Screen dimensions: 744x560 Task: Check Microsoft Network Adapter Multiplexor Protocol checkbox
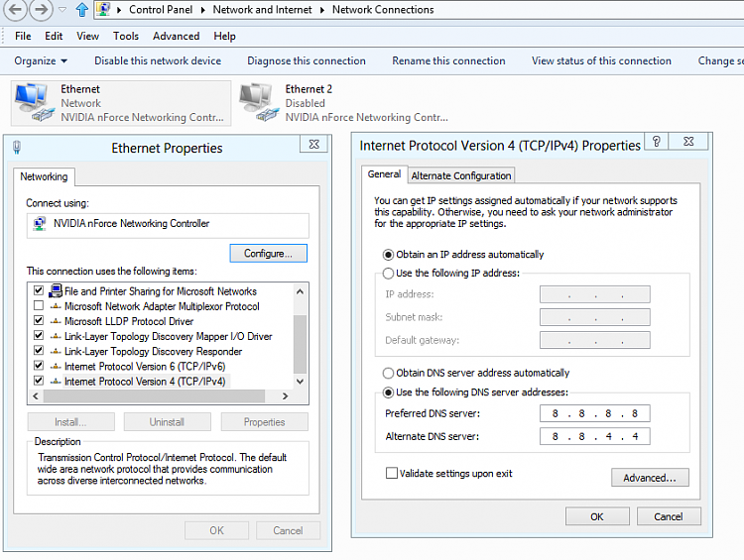click(39, 305)
